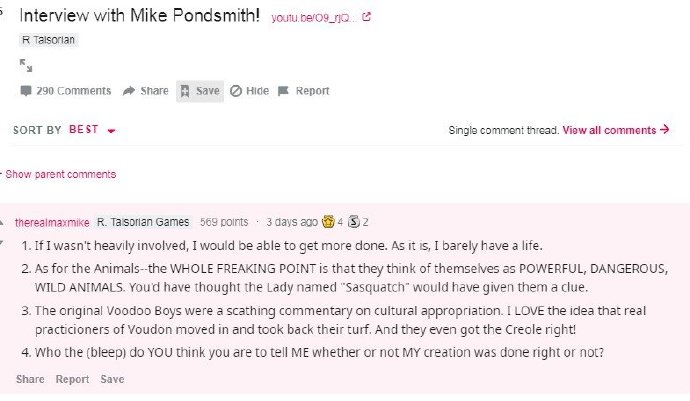
Task: View all comments link
Action: 615,130
